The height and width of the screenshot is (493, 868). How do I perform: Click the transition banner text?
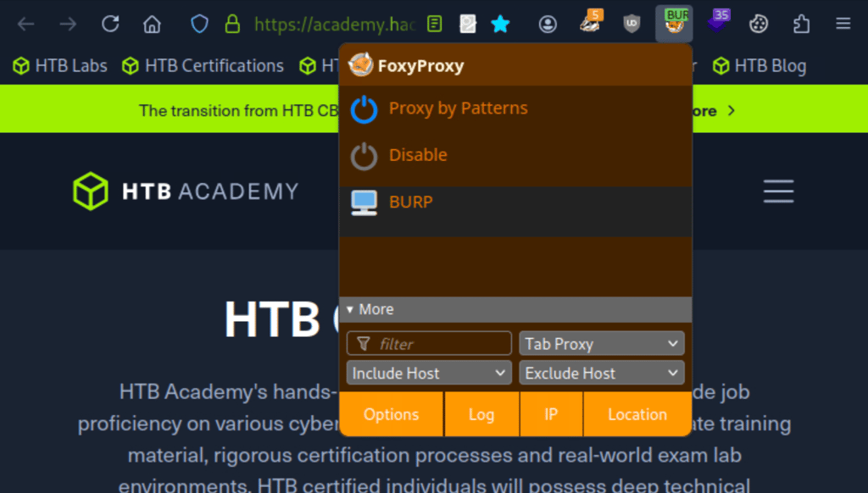238,111
